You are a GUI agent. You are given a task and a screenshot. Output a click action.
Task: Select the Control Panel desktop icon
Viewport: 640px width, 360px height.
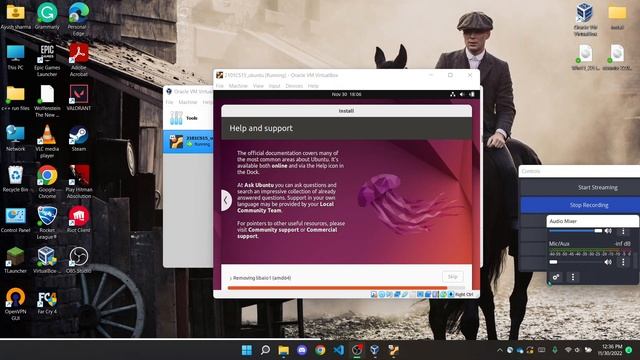[16, 220]
